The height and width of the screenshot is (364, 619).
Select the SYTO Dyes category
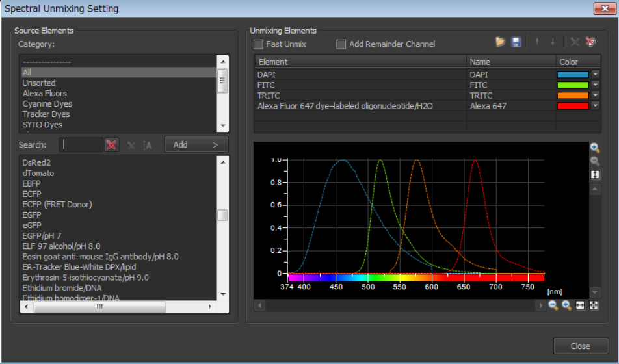[118, 125]
